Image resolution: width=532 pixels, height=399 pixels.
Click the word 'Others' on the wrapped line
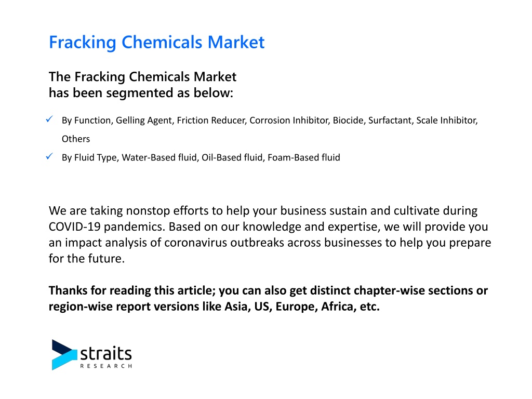76,139
